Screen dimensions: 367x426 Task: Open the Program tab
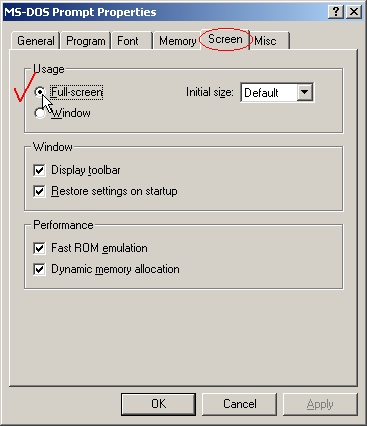(x=86, y=41)
